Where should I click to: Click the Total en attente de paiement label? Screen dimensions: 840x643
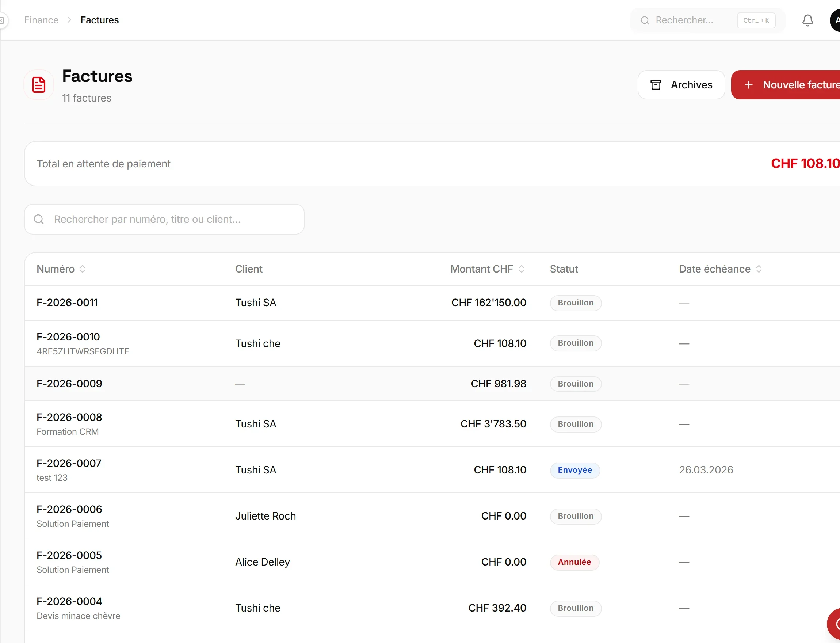point(103,164)
